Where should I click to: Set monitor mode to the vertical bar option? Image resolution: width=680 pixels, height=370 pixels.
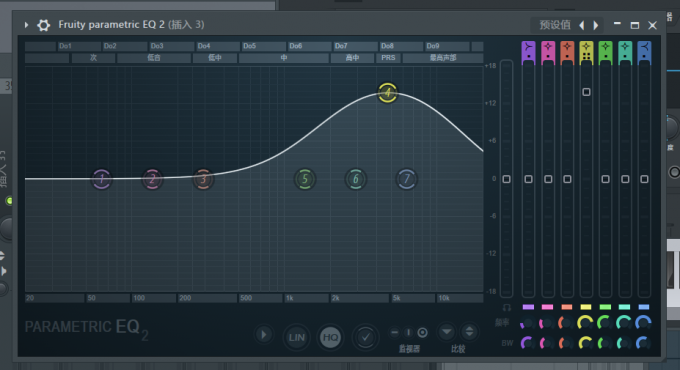(x=408, y=333)
